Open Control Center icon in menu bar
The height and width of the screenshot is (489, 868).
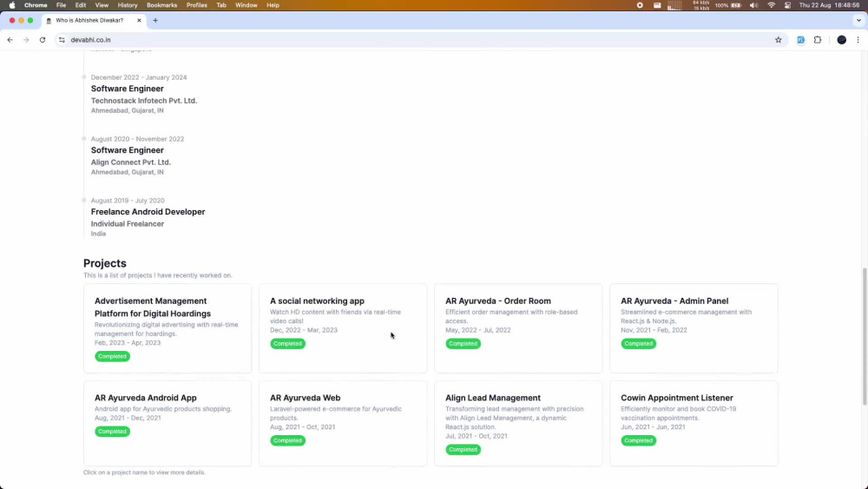(788, 5)
